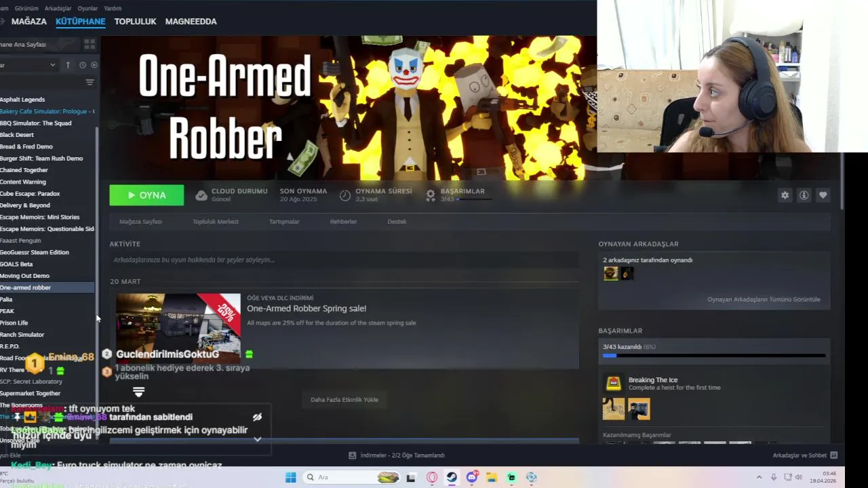
Task: Open the MAGNEEDDA profile tab
Action: tap(191, 22)
